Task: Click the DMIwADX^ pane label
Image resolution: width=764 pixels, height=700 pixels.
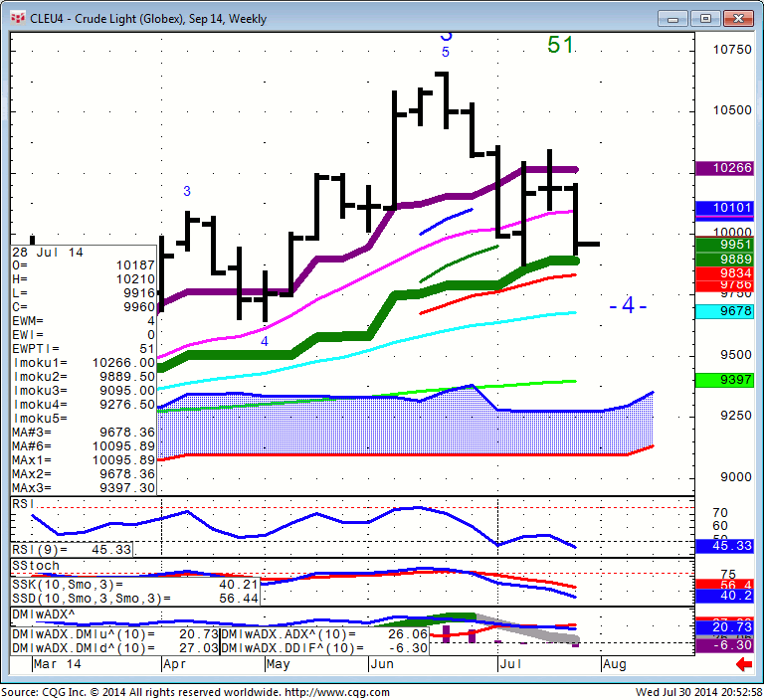Action: 44,614
